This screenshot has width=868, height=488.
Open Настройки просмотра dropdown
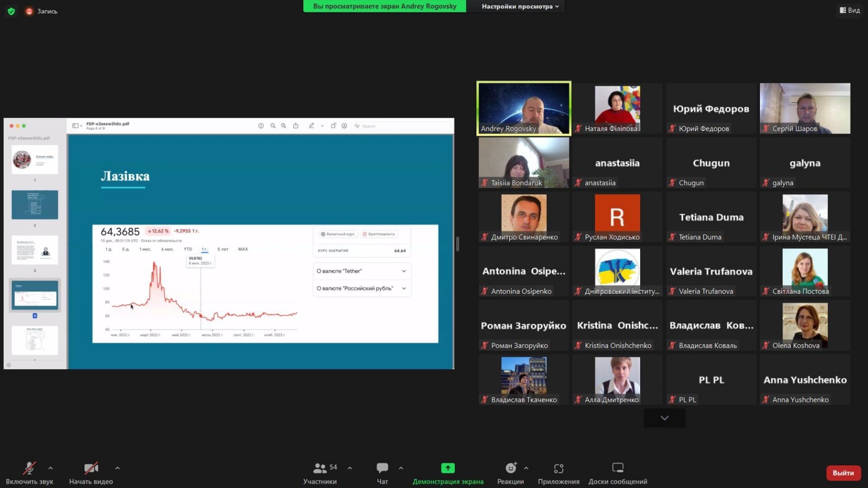520,7
